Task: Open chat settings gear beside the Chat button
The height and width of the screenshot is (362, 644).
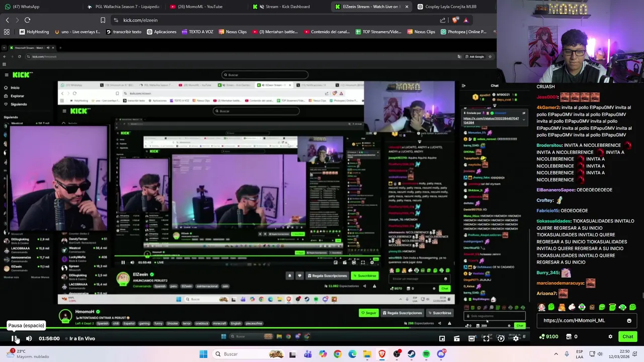Action: coord(610,336)
